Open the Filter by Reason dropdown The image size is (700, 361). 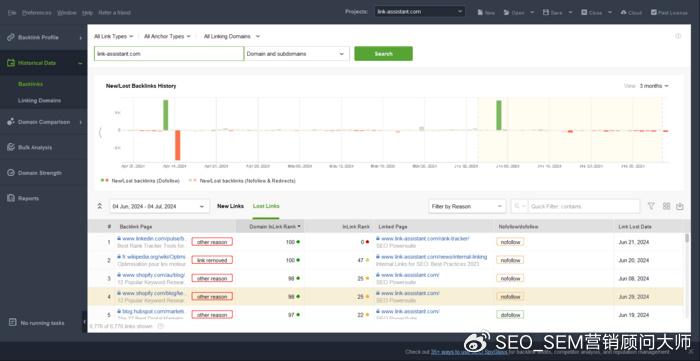[467, 206]
